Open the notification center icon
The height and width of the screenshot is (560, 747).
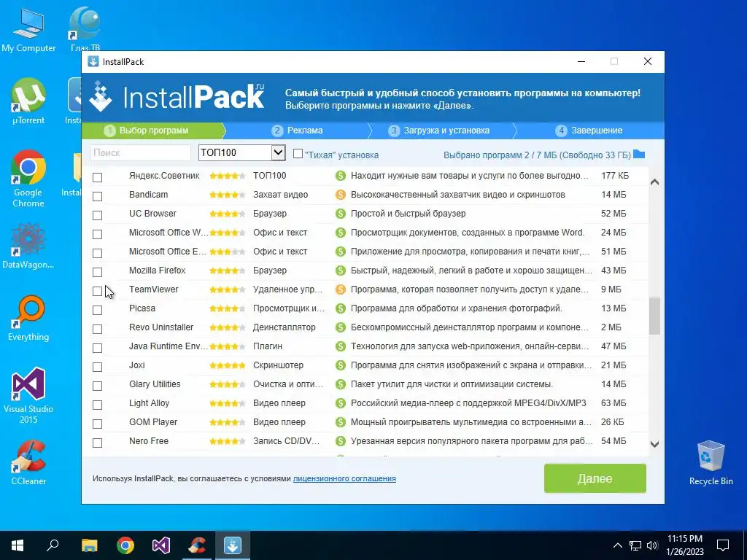723,545
